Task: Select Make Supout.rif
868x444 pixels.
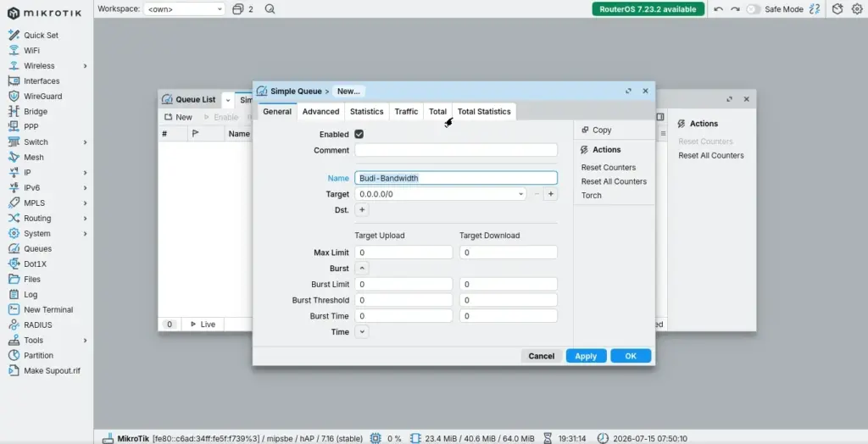Action: click(52, 370)
